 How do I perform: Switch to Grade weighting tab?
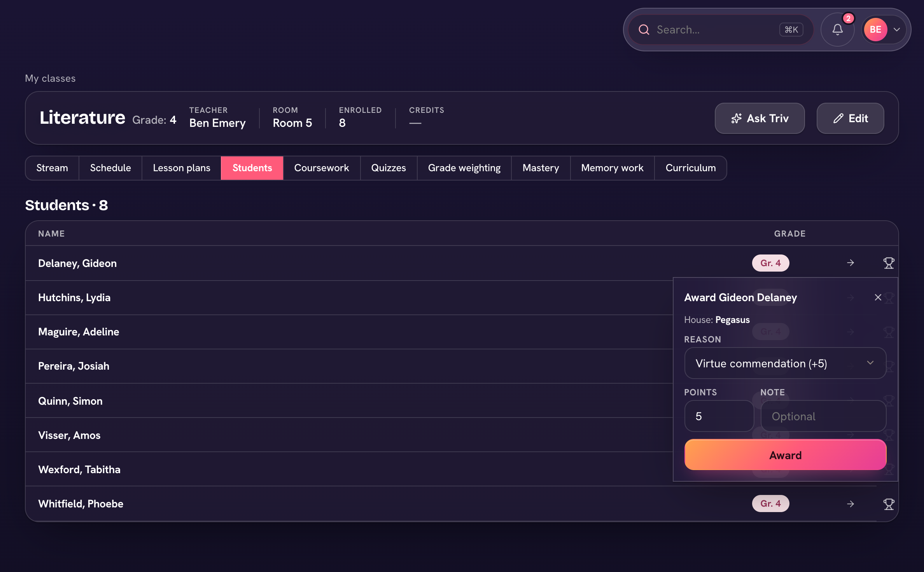[x=464, y=168]
